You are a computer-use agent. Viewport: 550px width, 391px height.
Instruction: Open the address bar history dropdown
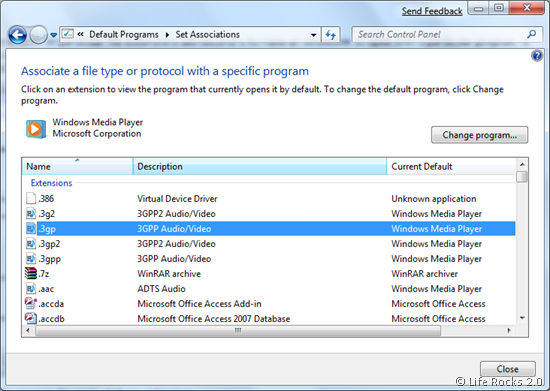(314, 35)
